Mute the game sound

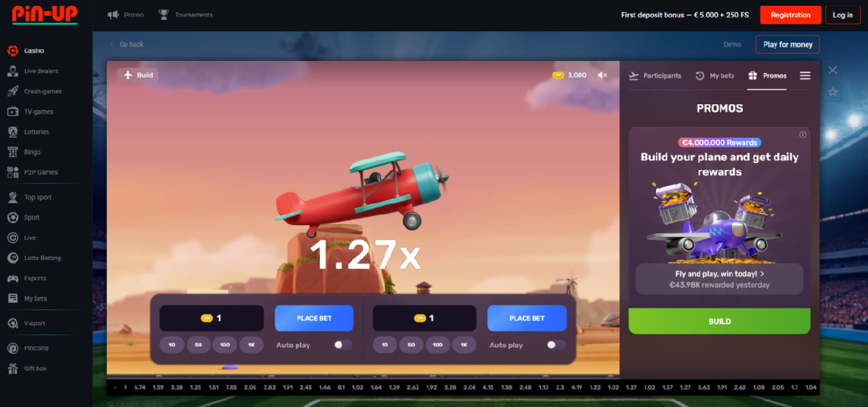[603, 75]
